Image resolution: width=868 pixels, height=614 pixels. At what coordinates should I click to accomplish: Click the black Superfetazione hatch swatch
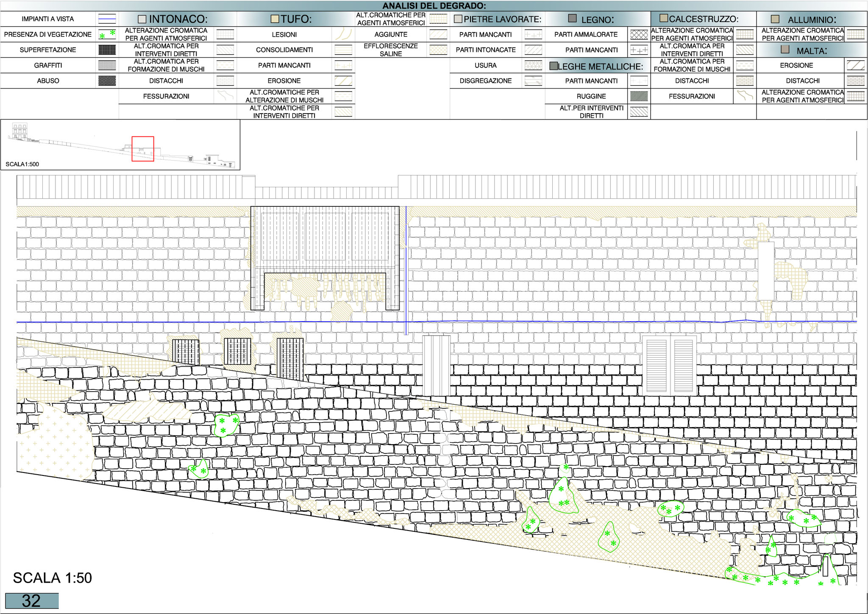(x=107, y=50)
